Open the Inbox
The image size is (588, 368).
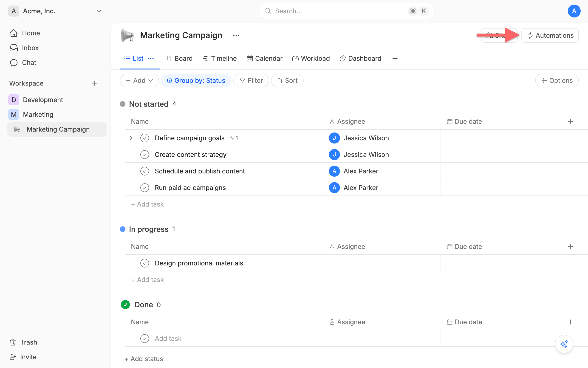tap(30, 48)
